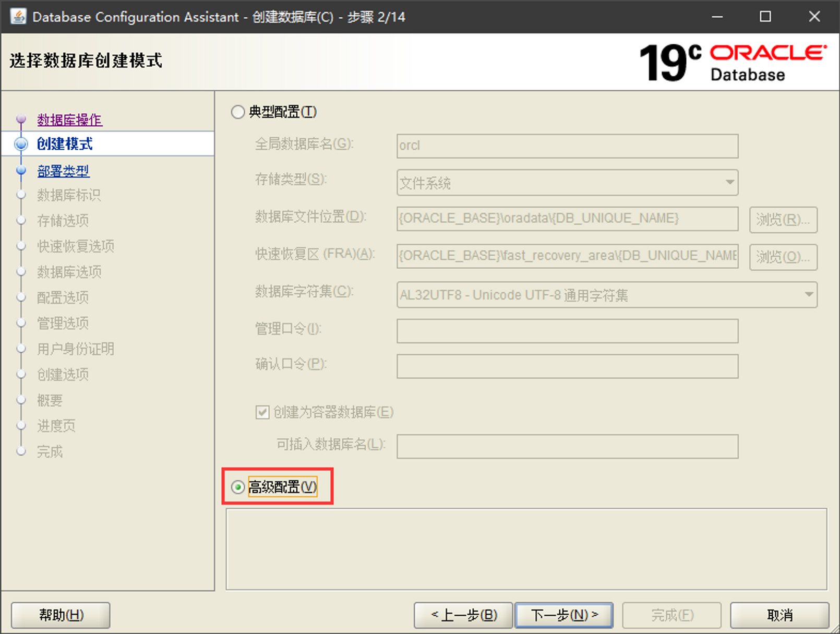Select the 典型配置 radio button

click(238, 112)
